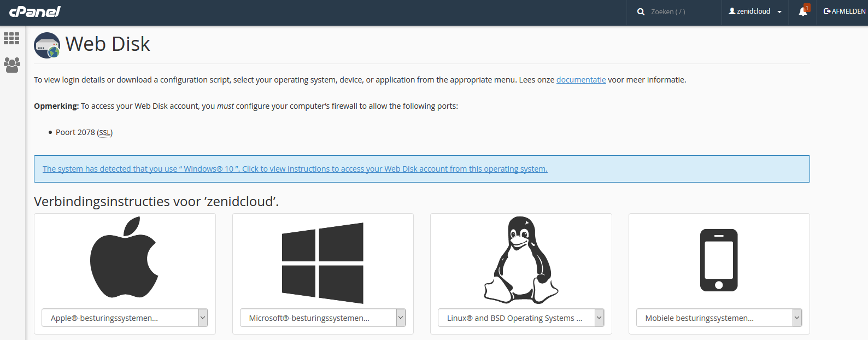Click the user silhouette icon beside zenidcloud
This screenshot has height=340, width=868.
[732, 11]
